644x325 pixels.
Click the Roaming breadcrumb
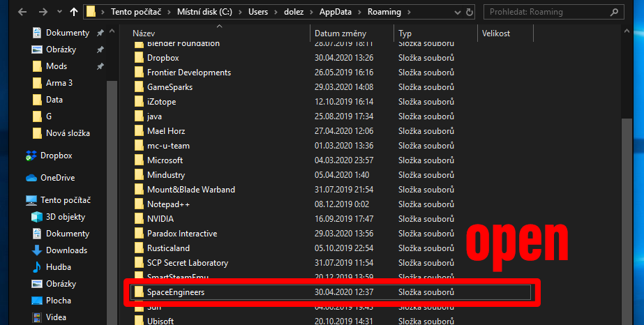coord(384,12)
